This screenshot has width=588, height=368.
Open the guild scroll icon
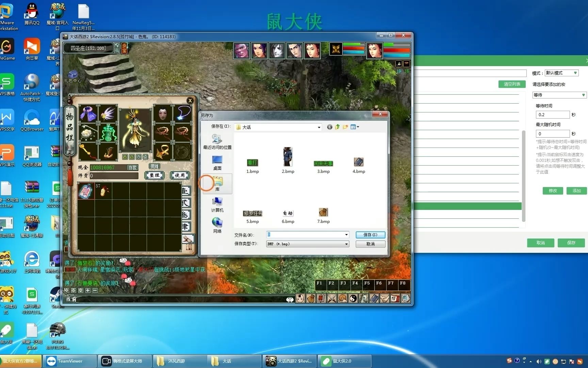(395, 298)
